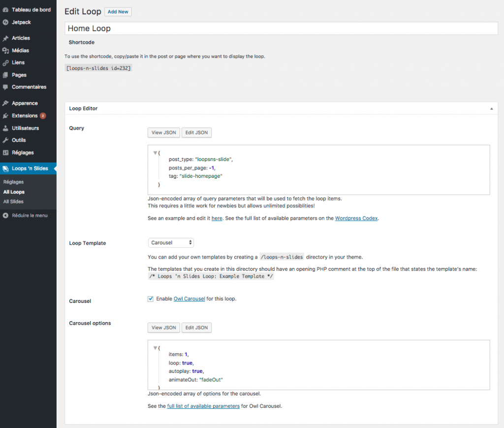Click the Articles pushpin icon
504x428 pixels.
click(5, 38)
